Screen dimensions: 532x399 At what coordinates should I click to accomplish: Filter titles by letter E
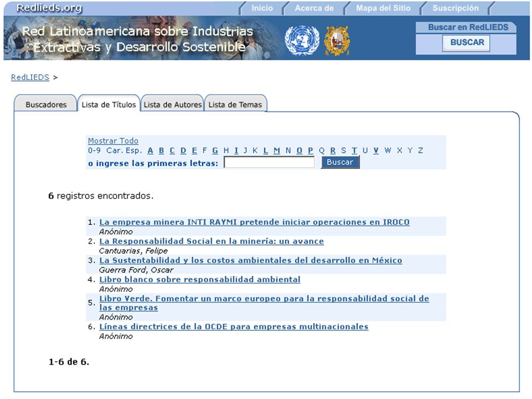coord(195,151)
